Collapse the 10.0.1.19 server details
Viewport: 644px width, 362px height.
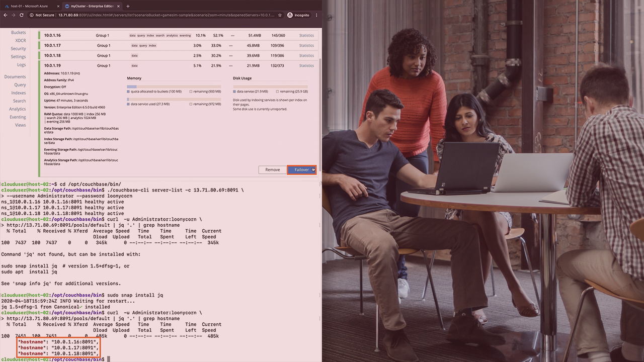point(52,65)
